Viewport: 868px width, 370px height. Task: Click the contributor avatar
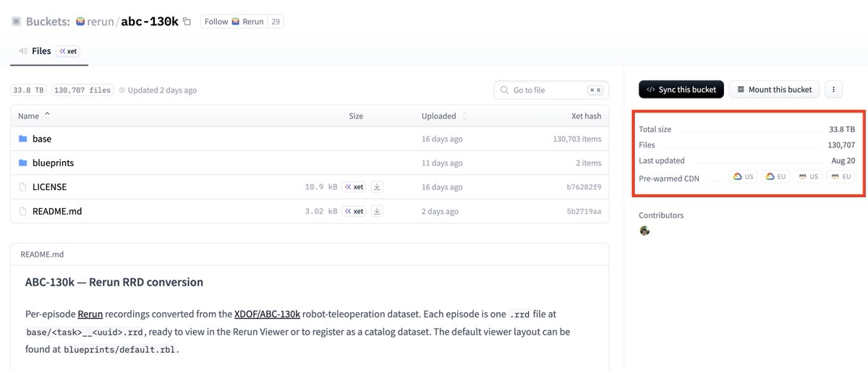(x=644, y=231)
